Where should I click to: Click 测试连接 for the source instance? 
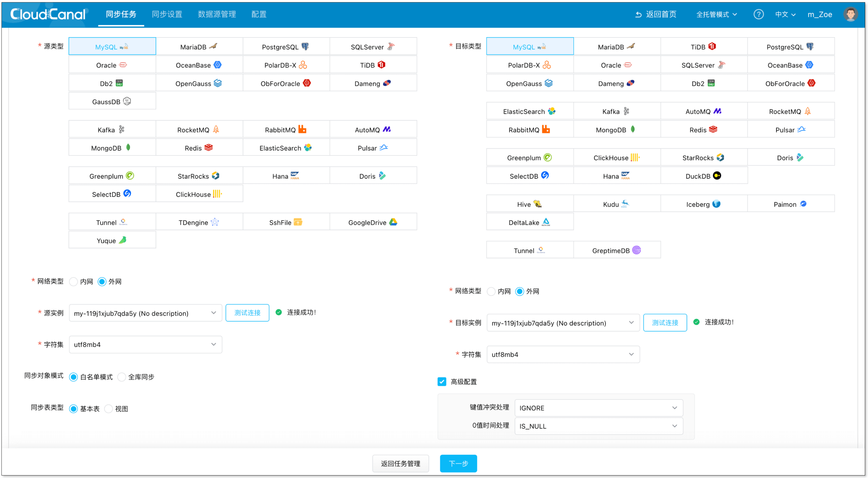click(x=247, y=313)
